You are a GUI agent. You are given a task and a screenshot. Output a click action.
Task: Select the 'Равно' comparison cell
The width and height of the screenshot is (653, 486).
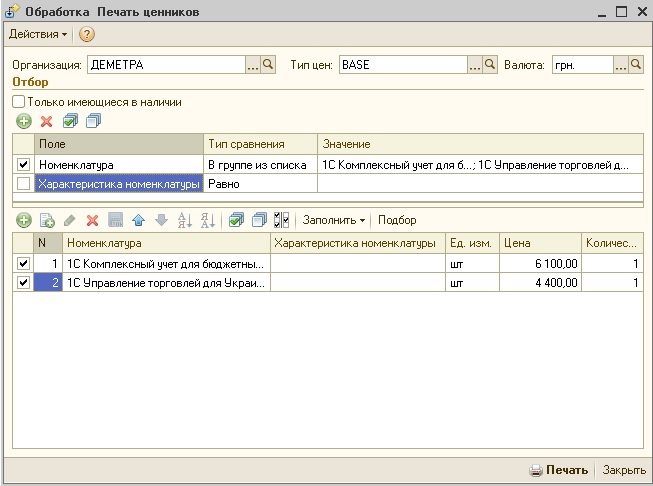coord(260,184)
